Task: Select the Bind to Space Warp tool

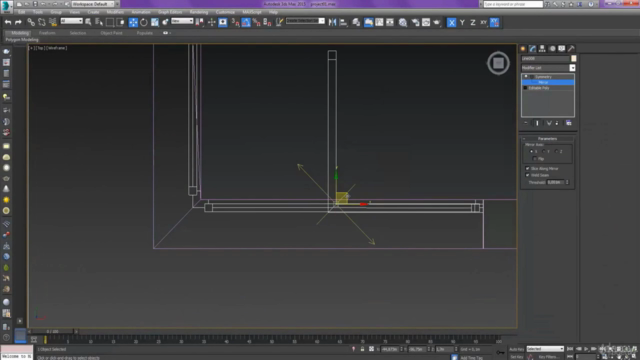Action: pyautogui.click(x=53, y=22)
